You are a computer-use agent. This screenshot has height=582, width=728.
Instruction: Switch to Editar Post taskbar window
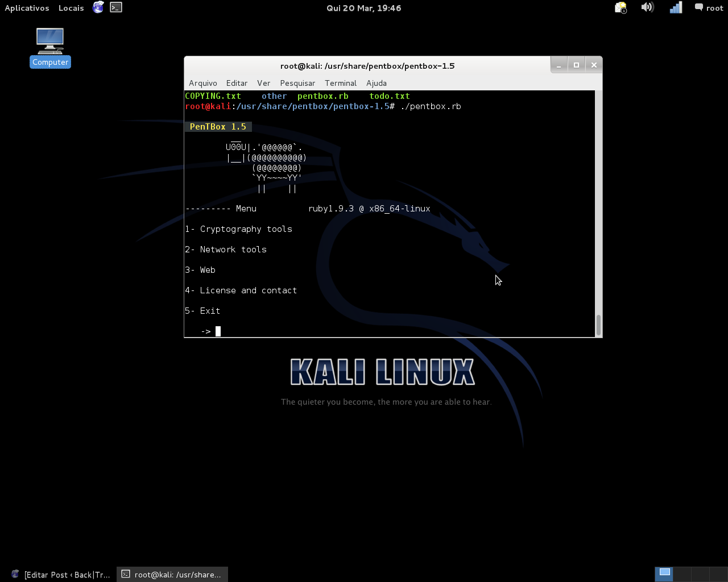(60, 575)
